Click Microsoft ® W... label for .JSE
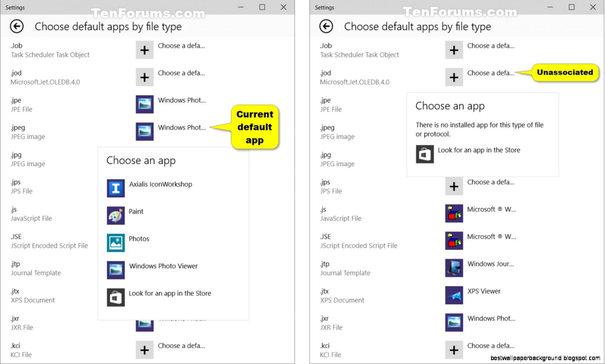Viewport: 605px width, 364px height. coord(491,237)
